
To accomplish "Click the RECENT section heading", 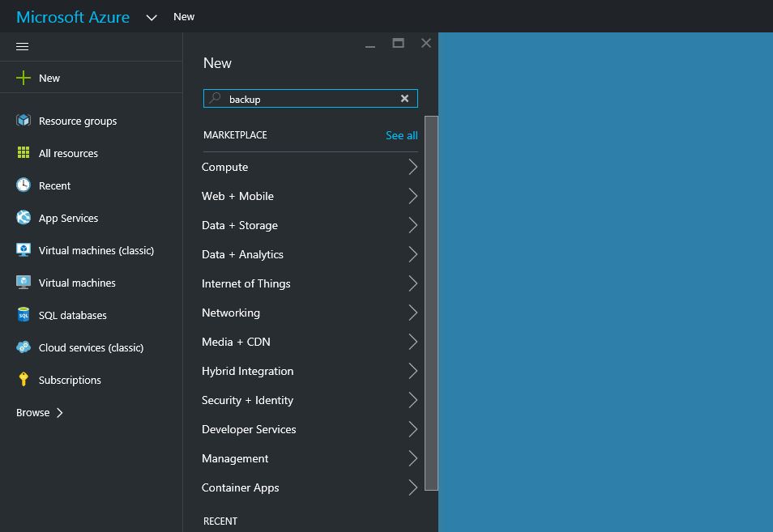I will [x=220, y=521].
